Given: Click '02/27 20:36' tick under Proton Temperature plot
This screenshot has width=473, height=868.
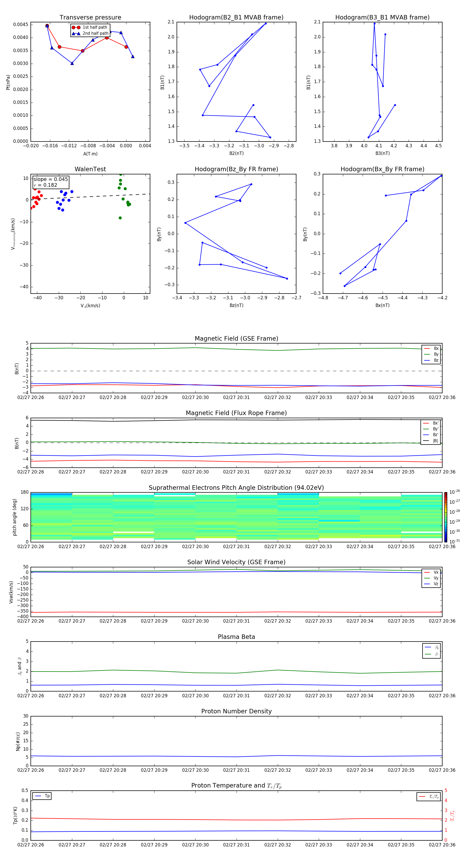Looking at the screenshot, I should 442,845.
